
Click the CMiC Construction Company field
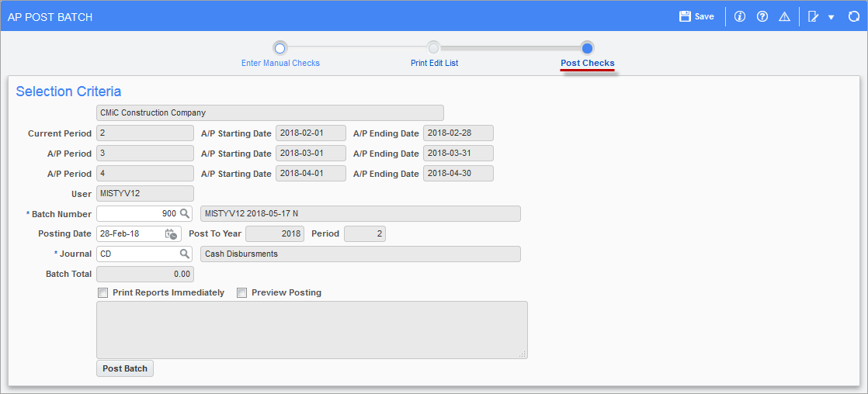270,113
